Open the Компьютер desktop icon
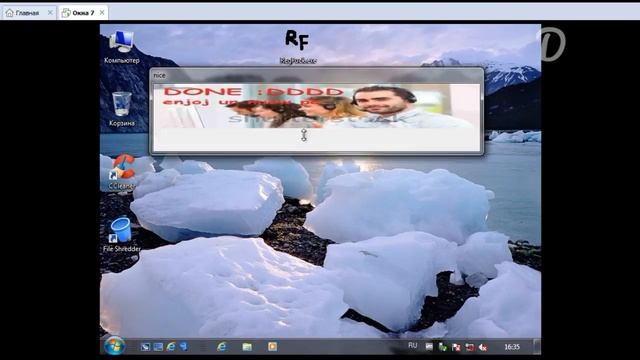 (x=121, y=47)
